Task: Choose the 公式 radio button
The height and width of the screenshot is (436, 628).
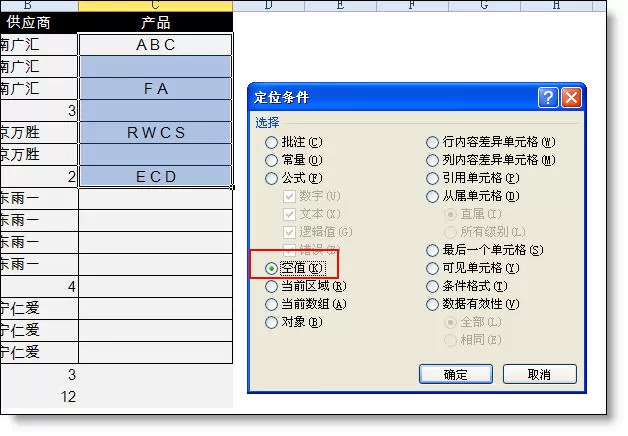Action: (x=271, y=178)
